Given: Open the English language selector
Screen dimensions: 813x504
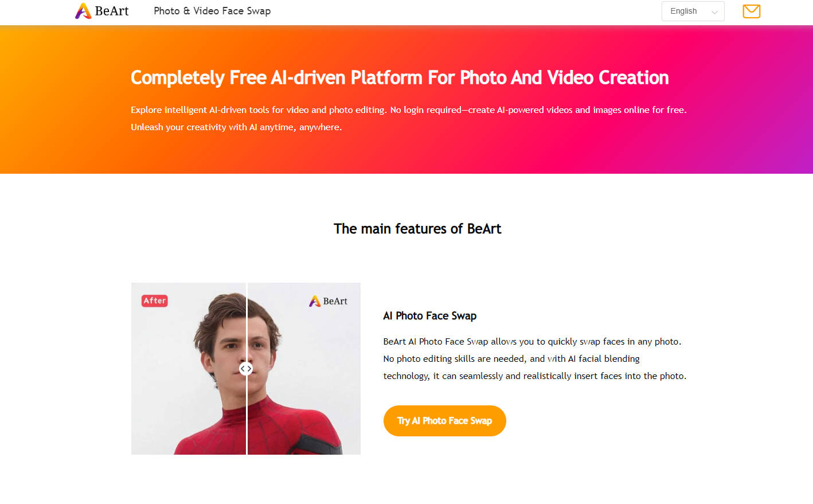Looking at the screenshot, I should pyautogui.click(x=693, y=11).
